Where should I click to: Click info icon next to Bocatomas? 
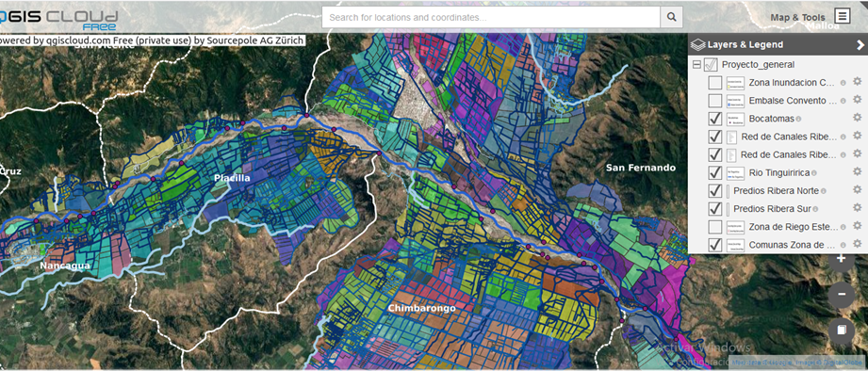click(799, 119)
